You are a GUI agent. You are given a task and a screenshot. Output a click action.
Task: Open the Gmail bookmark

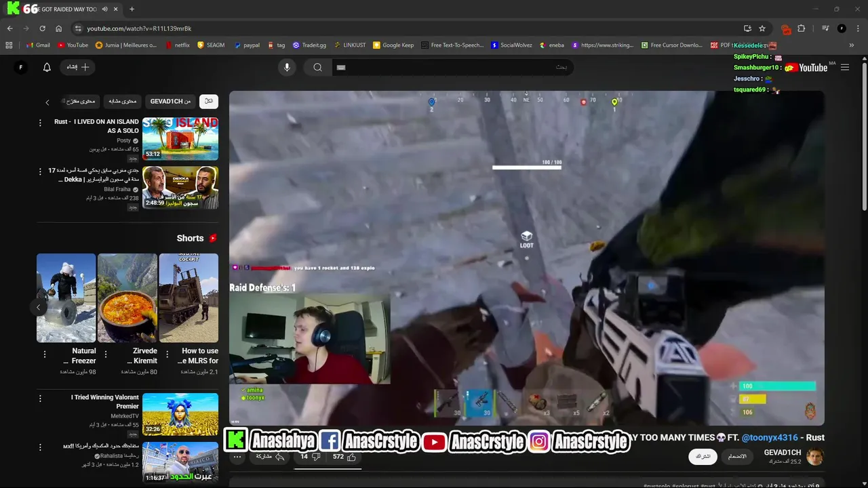coord(38,45)
